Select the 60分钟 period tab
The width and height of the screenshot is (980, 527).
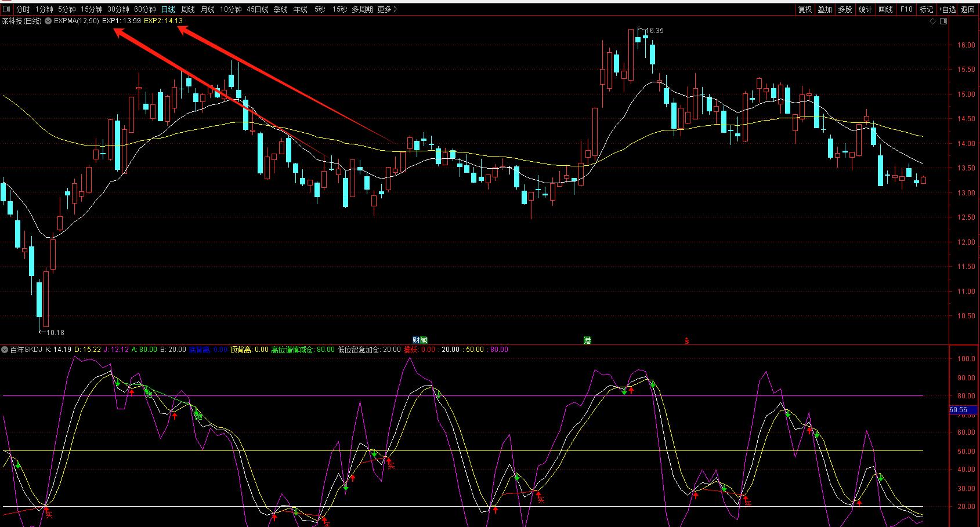[x=145, y=9]
